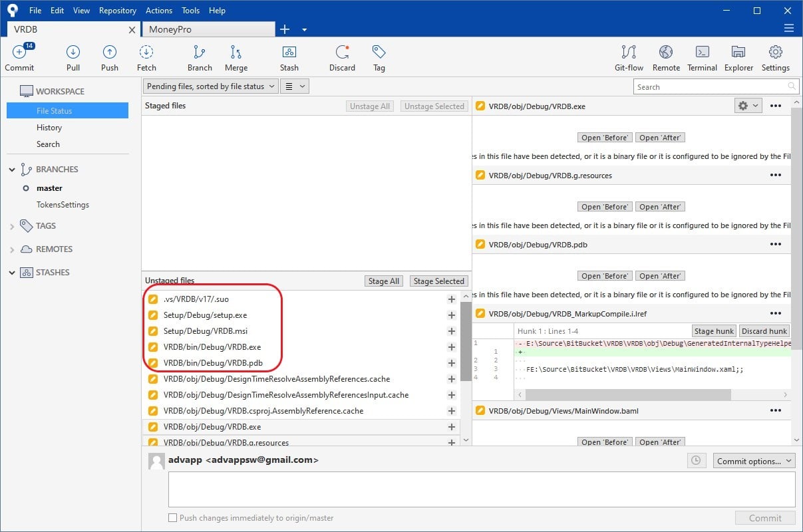
Task: Open the Actions menu
Action: (159, 11)
